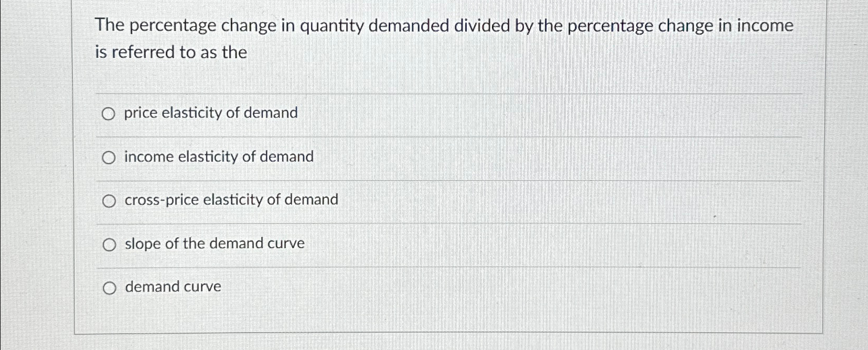The height and width of the screenshot is (350, 868).
Task: Select the income elasticity of demand radio button
Action: [x=110, y=157]
